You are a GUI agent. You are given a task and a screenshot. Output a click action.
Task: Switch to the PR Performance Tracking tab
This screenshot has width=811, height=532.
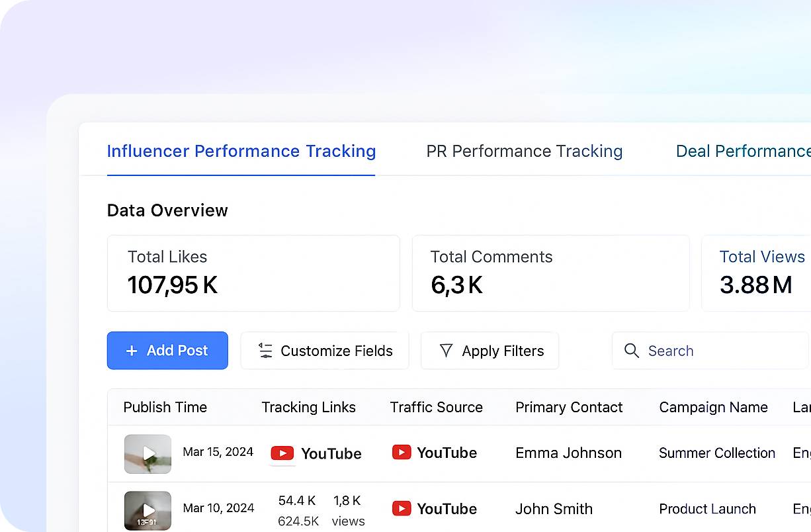point(524,151)
